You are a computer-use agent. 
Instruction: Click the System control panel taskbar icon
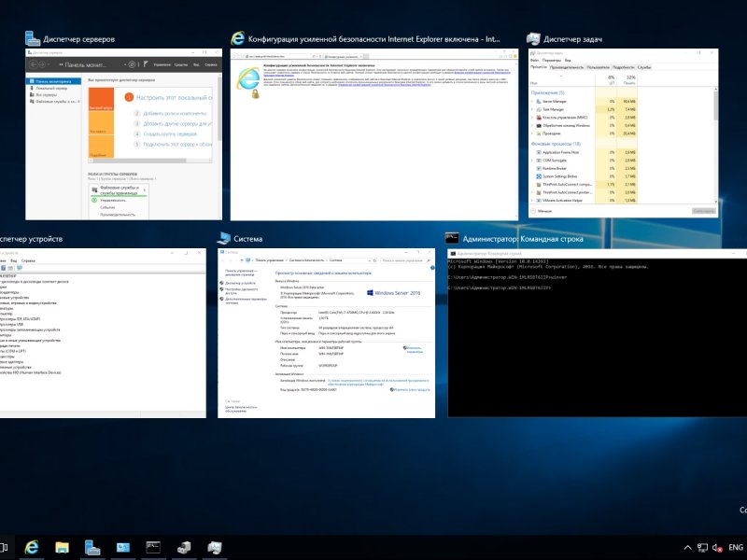(x=123, y=547)
